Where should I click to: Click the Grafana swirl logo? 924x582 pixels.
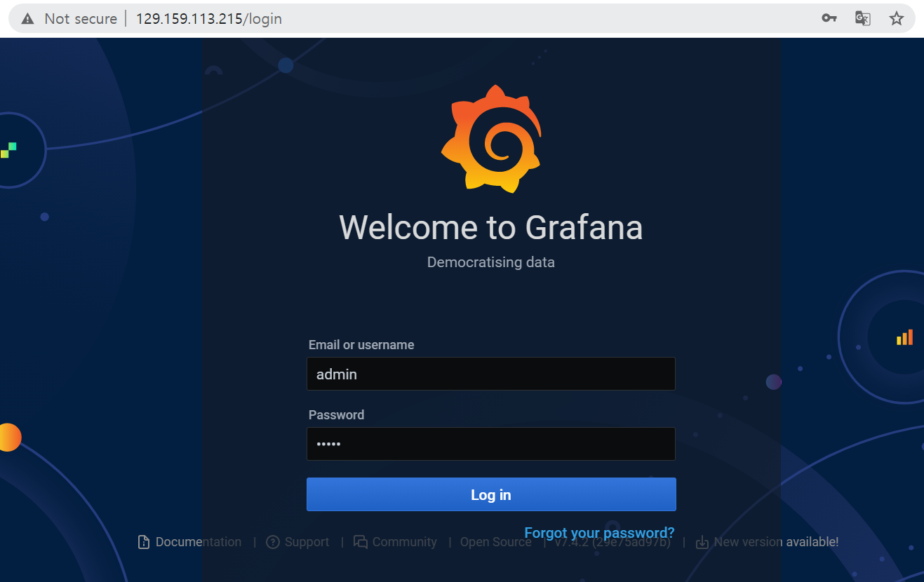point(492,138)
